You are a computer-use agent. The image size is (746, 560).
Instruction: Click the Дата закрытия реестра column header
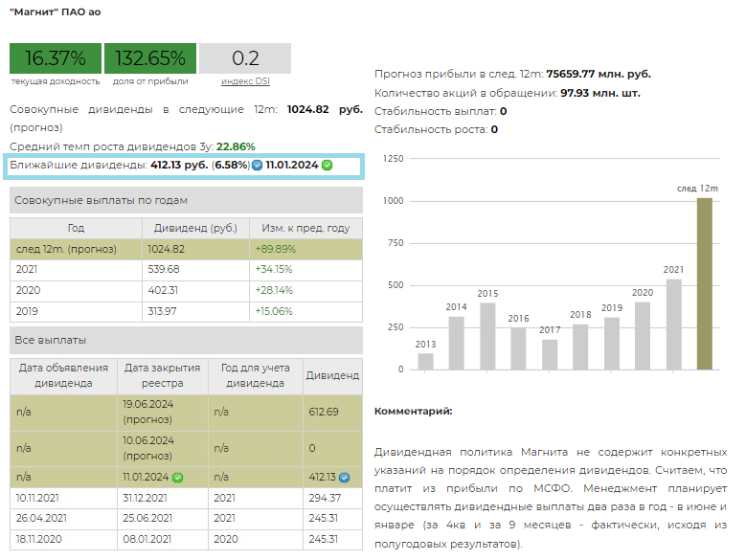pos(161,375)
